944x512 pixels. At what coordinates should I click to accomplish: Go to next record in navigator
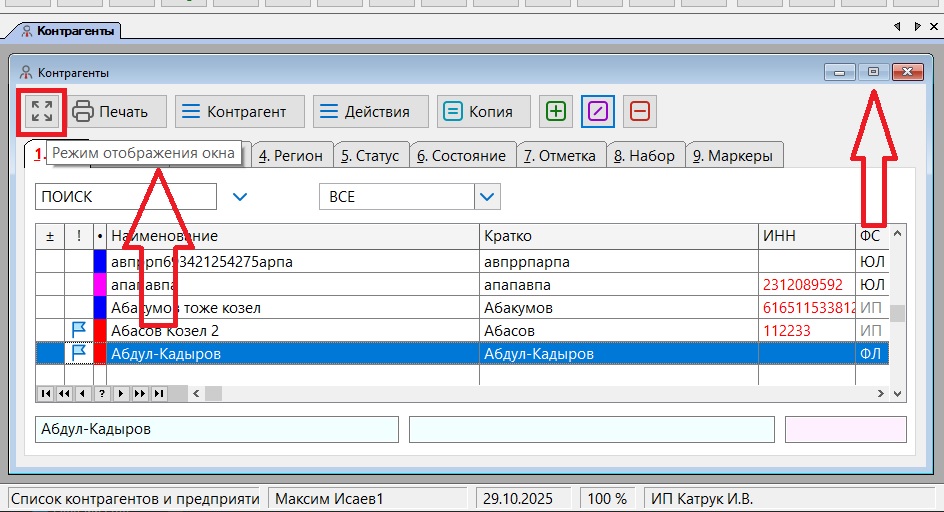click(x=120, y=394)
